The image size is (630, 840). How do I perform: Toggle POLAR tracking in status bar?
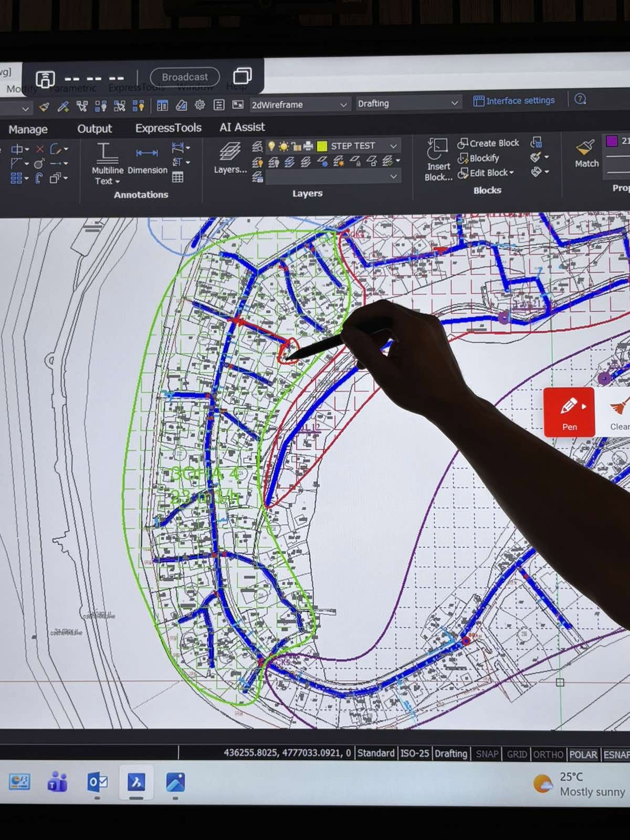click(x=583, y=754)
